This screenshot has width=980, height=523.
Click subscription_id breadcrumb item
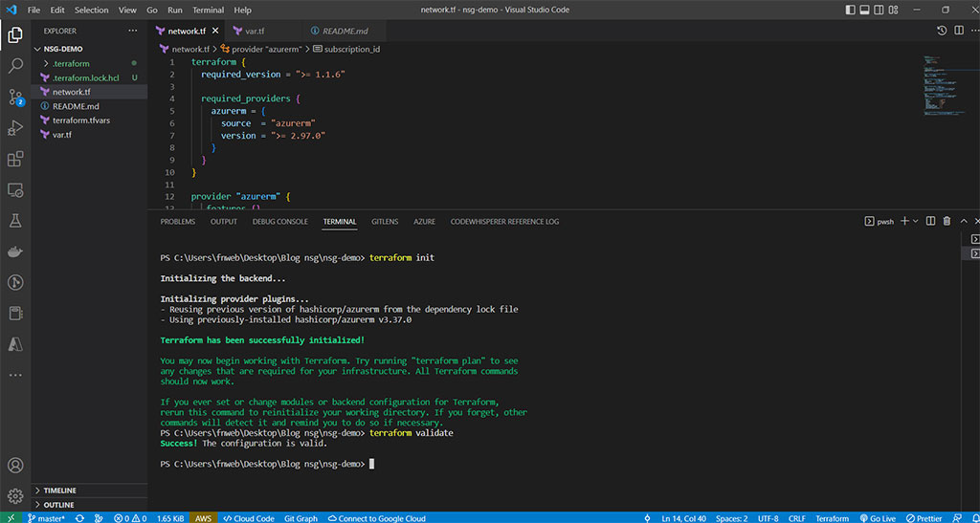point(346,49)
